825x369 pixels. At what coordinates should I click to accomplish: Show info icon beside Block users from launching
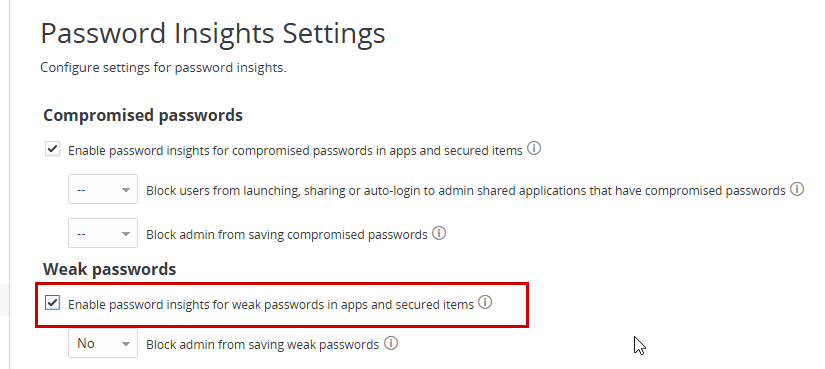797,189
